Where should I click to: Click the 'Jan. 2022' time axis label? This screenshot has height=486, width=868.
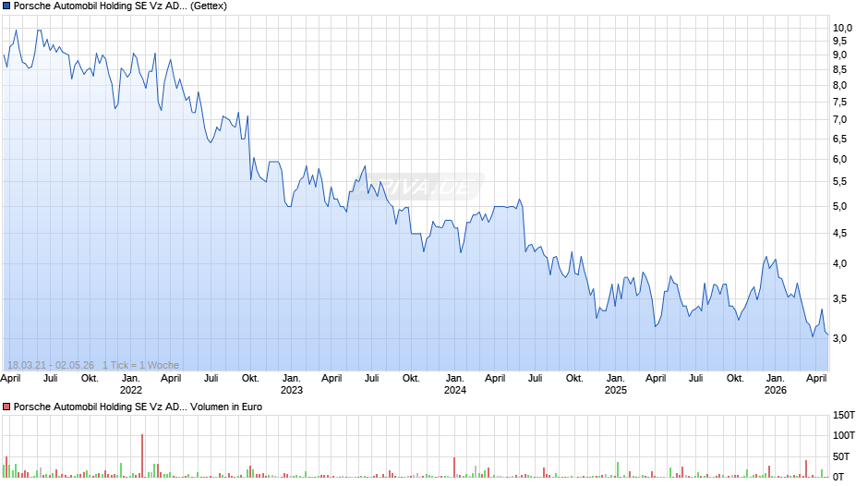(131, 384)
